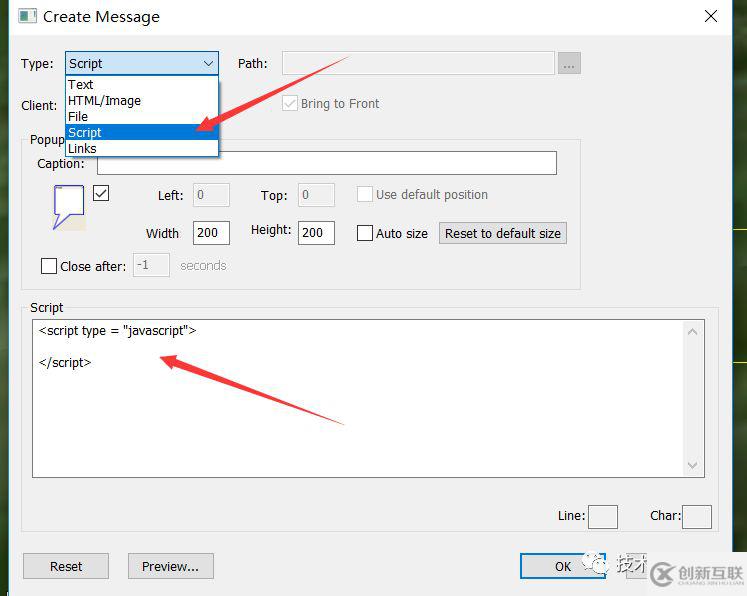Toggle the Bring to Front checkbox

[290, 103]
